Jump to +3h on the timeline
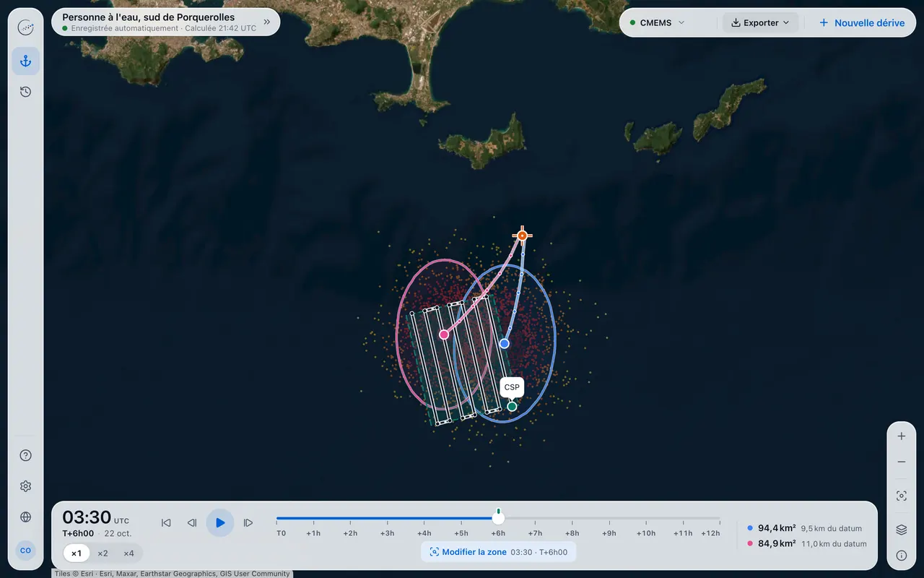The image size is (924, 578). 387,533
